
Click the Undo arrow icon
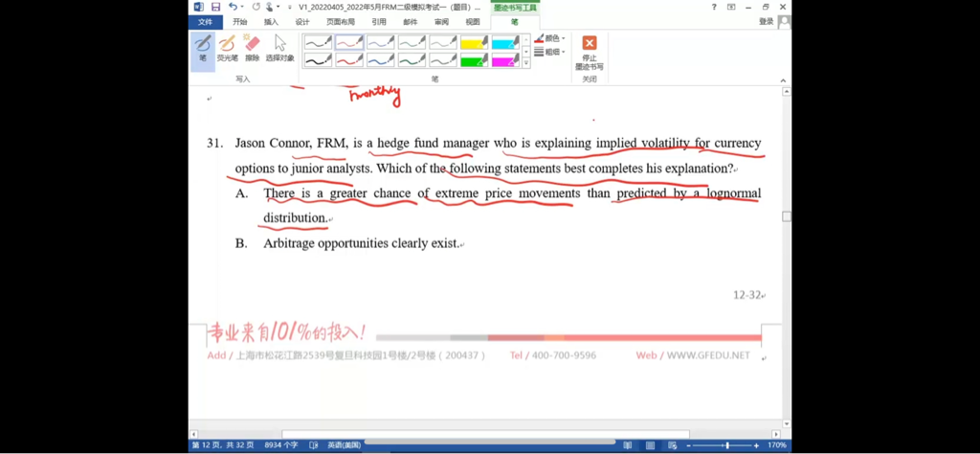(x=233, y=7)
